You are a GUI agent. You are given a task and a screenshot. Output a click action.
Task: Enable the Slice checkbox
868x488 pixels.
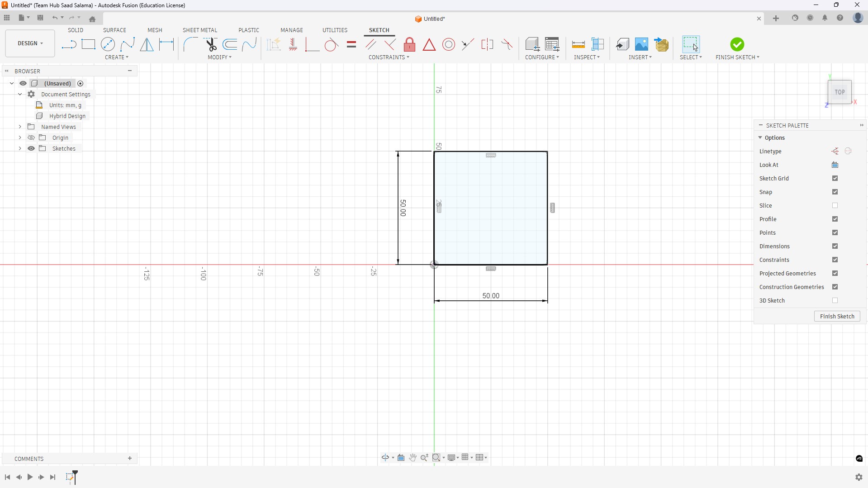pyautogui.click(x=835, y=206)
